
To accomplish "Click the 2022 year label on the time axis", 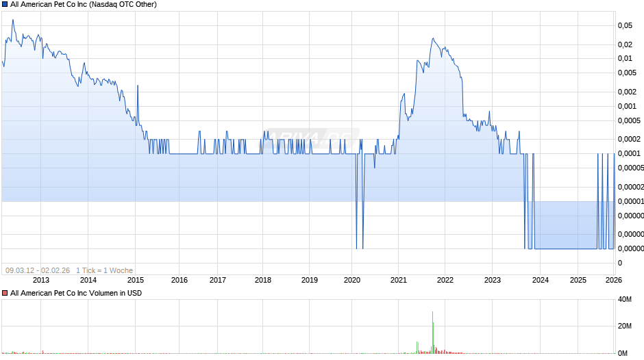I will click(445, 280).
